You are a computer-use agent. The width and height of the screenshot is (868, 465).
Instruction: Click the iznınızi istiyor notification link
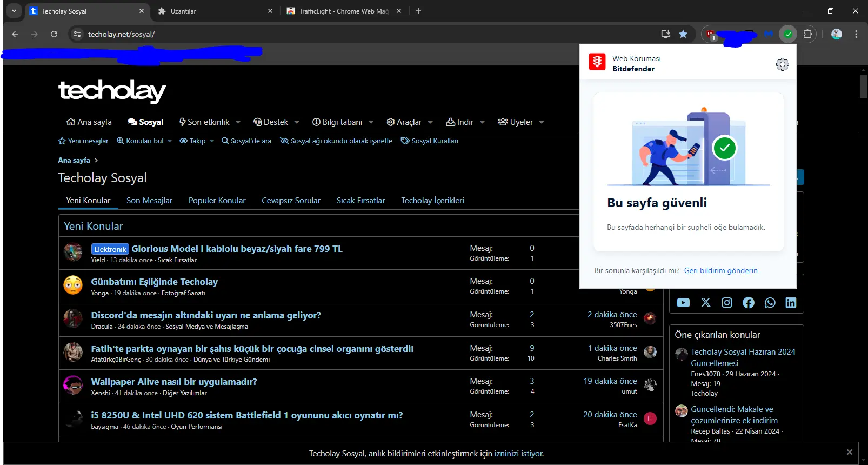(x=518, y=454)
